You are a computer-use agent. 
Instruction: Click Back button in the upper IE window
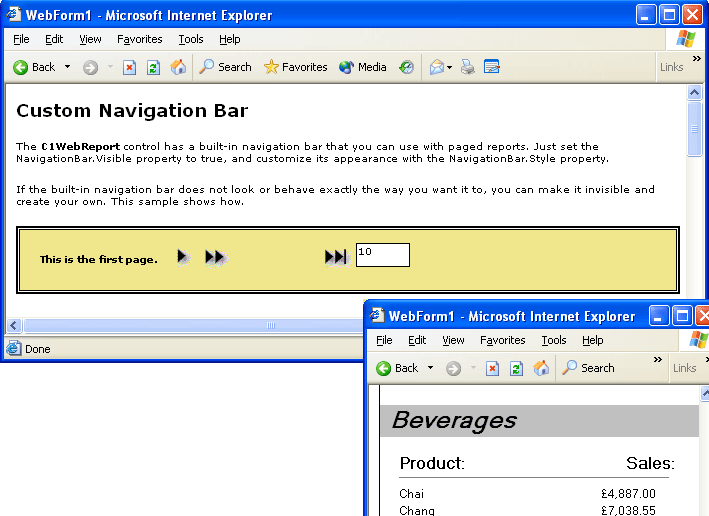[34, 67]
